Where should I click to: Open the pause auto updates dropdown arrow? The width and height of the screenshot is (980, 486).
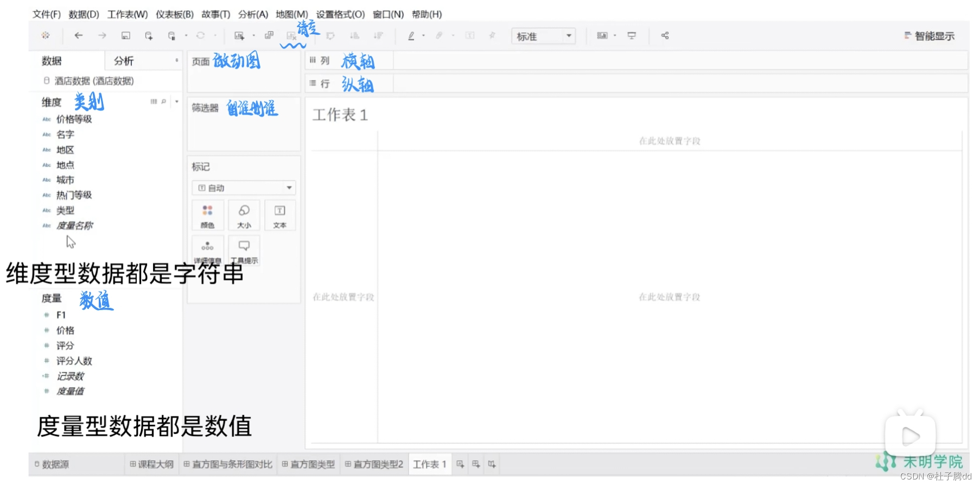[x=186, y=35]
